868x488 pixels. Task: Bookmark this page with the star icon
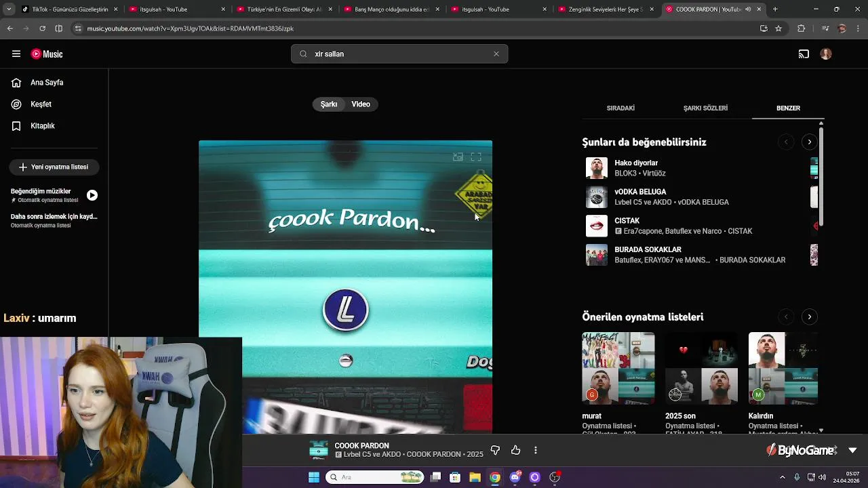(778, 28)
